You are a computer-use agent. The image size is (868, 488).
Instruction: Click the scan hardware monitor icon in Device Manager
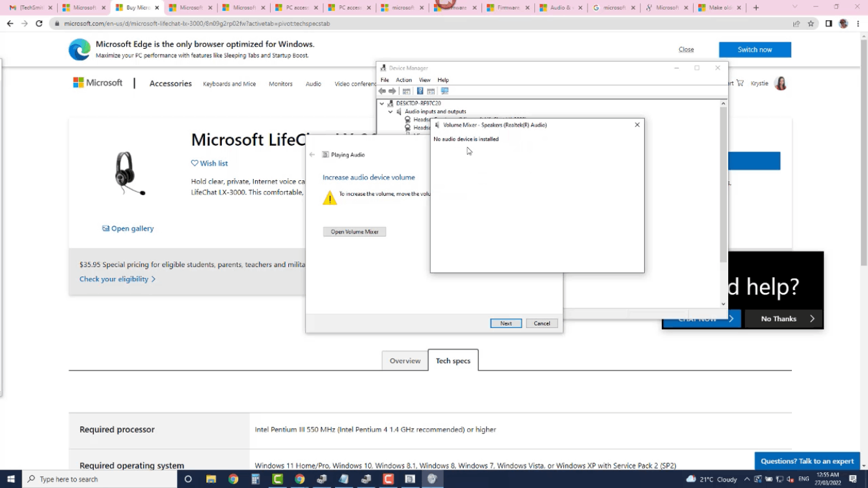coord(445,91)
